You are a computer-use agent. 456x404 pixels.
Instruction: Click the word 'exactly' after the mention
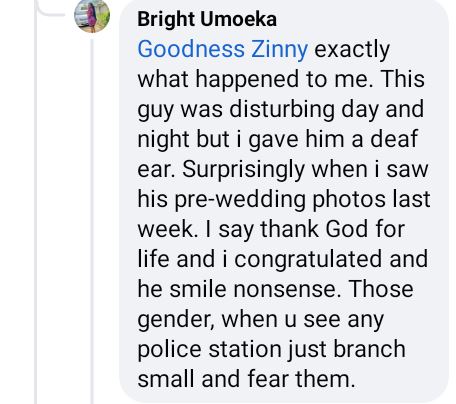[352, 50]
